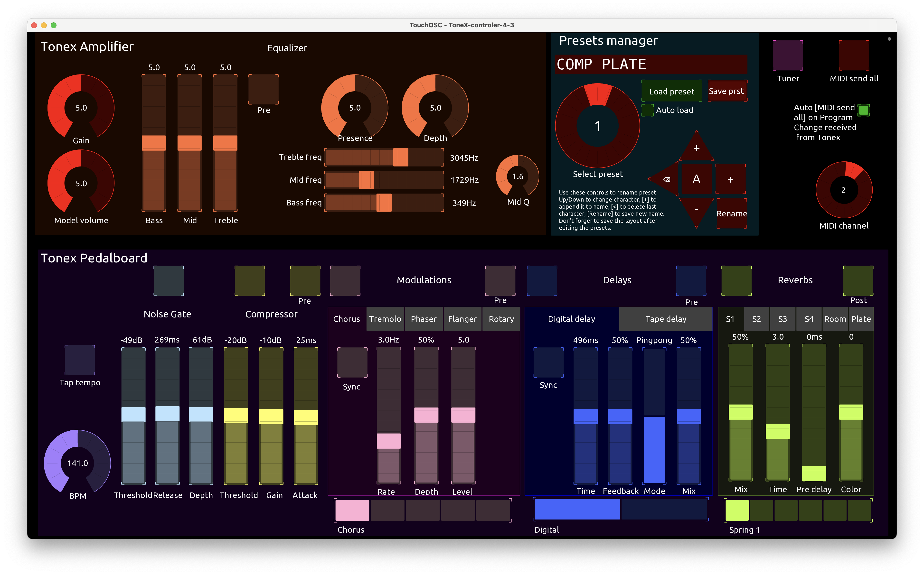Viewport: 924px width, 575px height.
Task: Tap the Tap tempo pad
Action: pyautogui.click(x=79, y=360)
